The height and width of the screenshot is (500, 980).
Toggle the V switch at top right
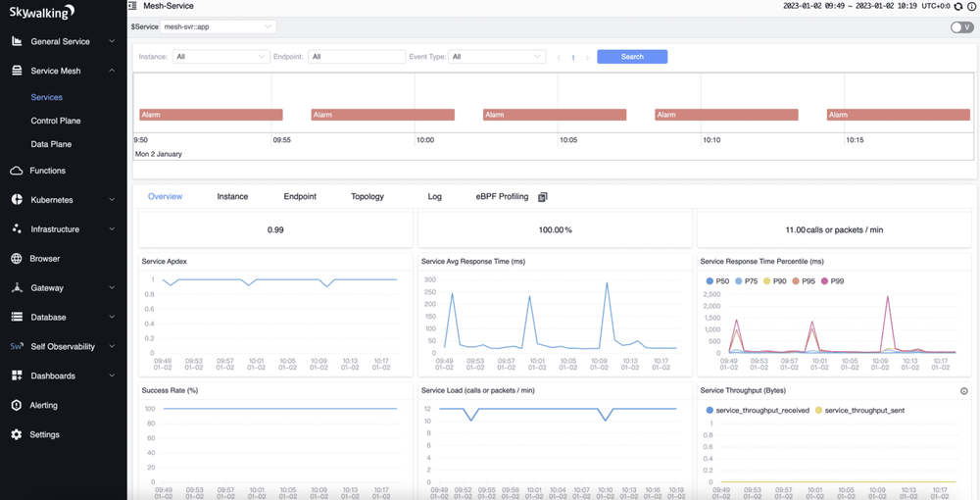tap(961, 27)
